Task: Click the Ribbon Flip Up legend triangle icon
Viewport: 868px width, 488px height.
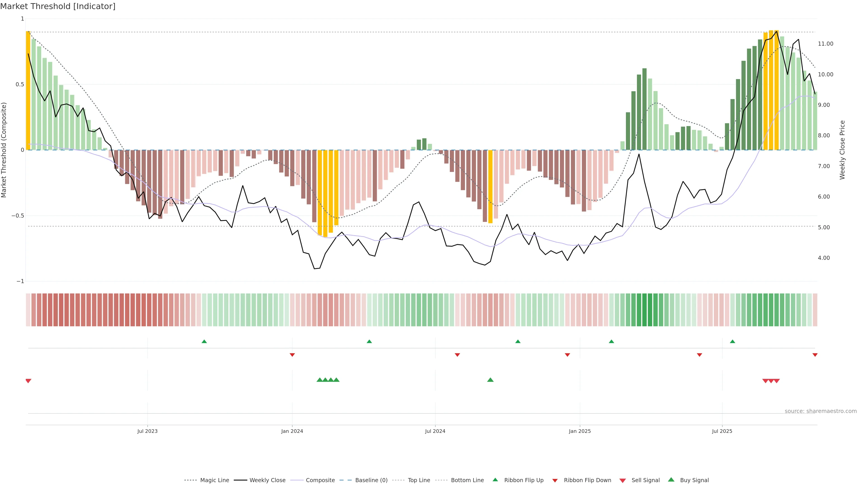Action: tap(495, 480)
